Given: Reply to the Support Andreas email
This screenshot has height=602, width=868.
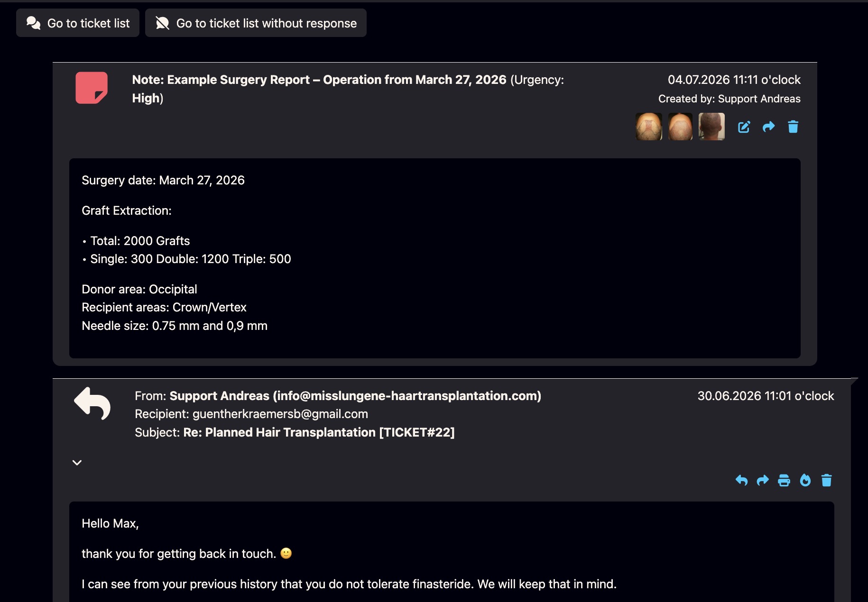Looking at the screenshot, I should 741,480.
